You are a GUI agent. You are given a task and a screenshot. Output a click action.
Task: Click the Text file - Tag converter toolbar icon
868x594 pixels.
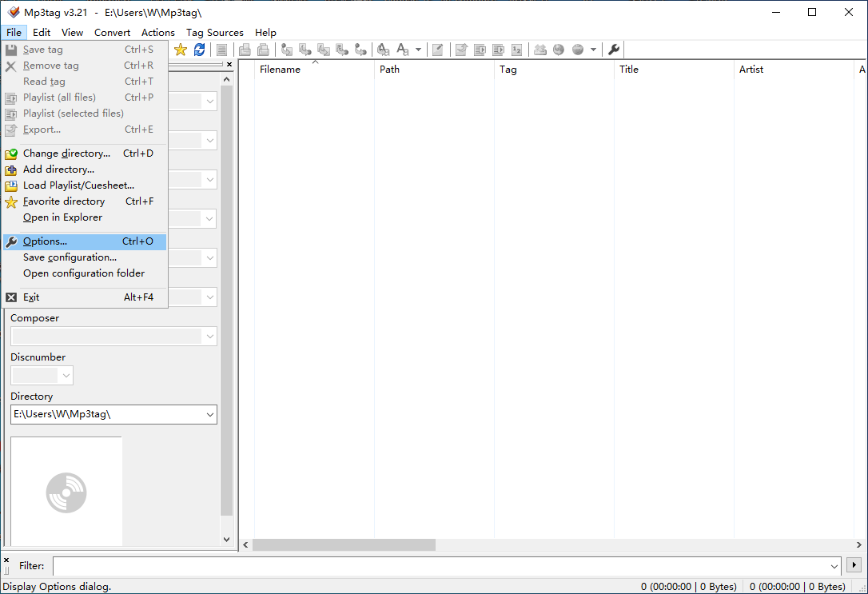click(x=342, y=50)
